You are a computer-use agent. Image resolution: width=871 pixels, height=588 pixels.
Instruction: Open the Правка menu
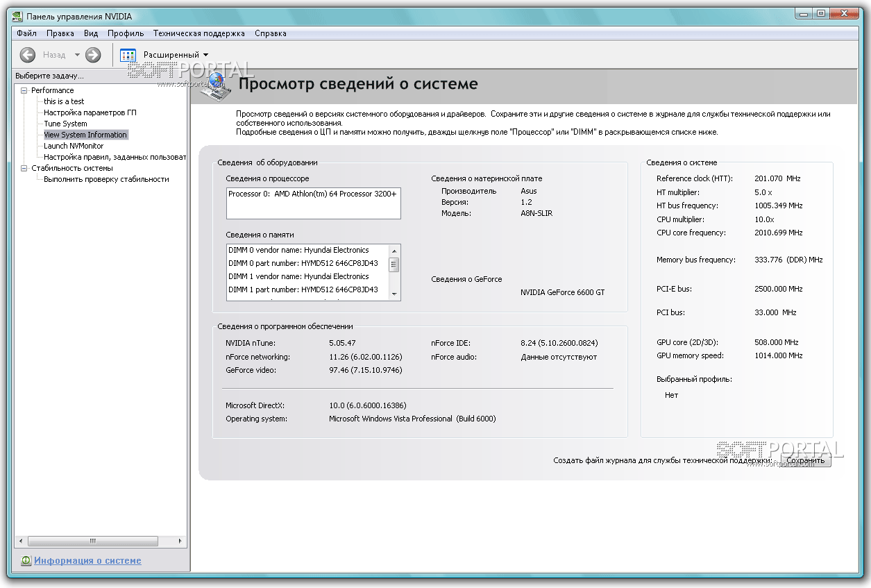pyautogui.click(x=60, y=33)
